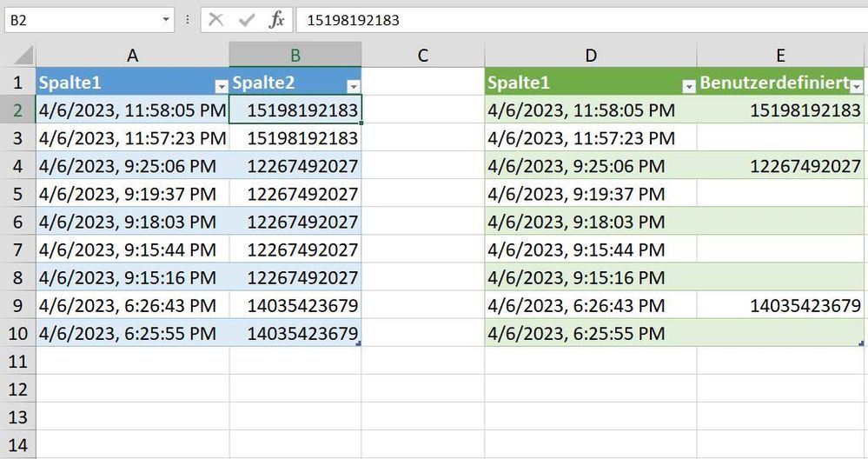Select row 5 header
Viewport: 868px width, 459px height.
pos(17,194)
